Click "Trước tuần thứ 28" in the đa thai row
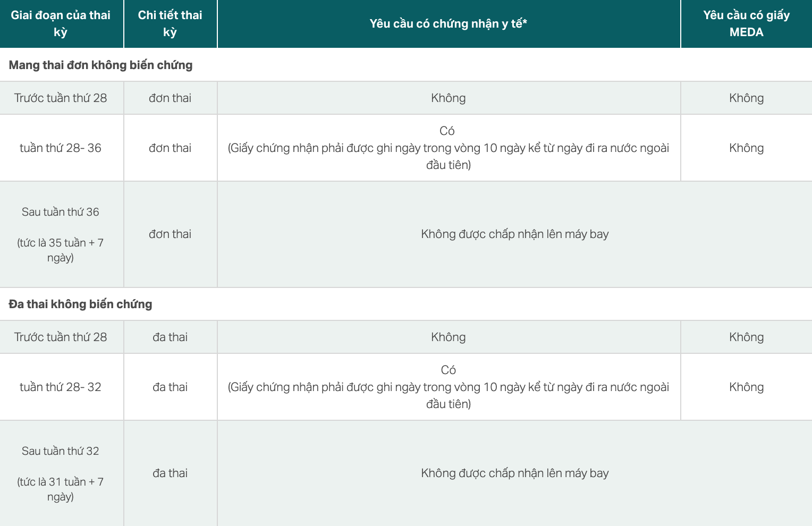Screen dimensions: 812x526 click(x=61, y=337)
